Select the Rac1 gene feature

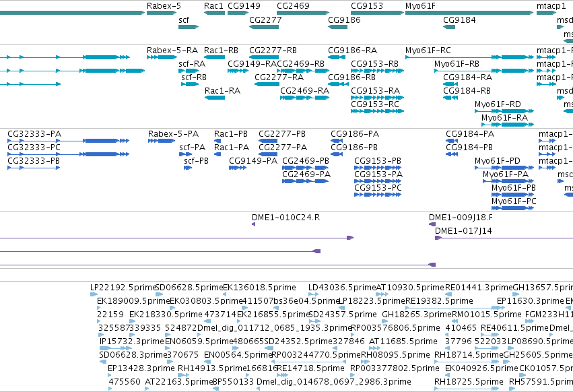(x=215, y=13)
